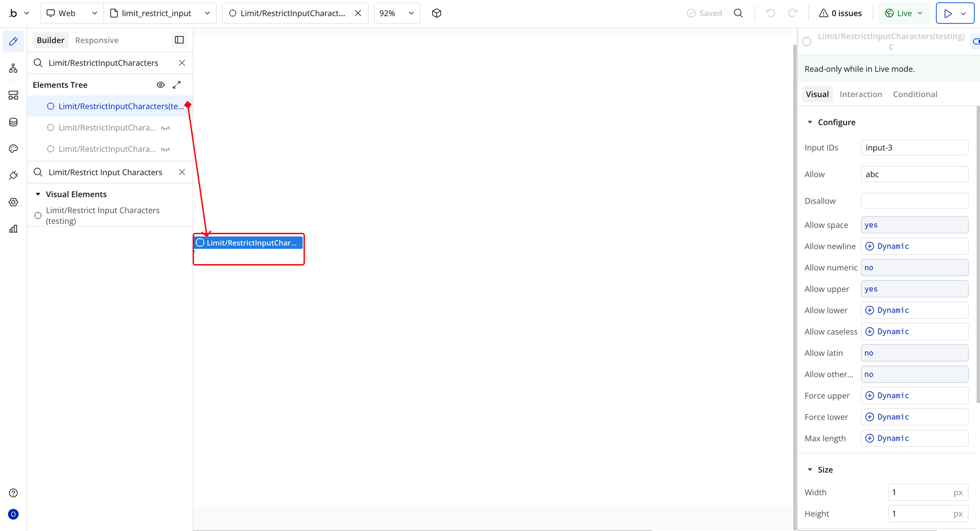Toggle the Elements Tree eye visibility icon
The width and height of the screenshot is (980, 531).
tap(161, 85)
